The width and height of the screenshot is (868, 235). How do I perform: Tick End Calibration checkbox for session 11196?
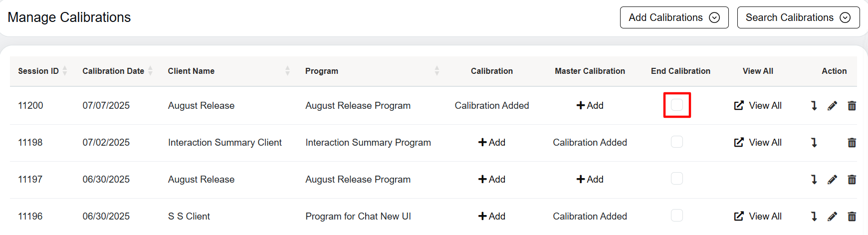[x=677, y=216]
